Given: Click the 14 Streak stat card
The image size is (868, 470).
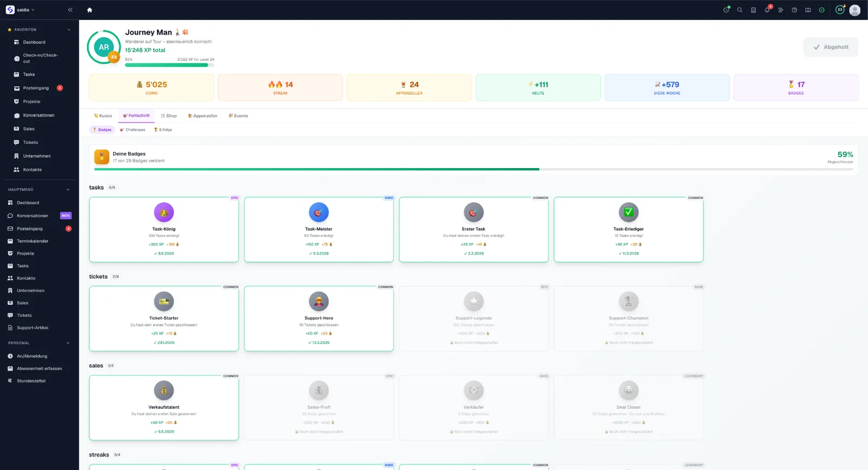Looking at the screenshot, I should (x=280, y=88).
